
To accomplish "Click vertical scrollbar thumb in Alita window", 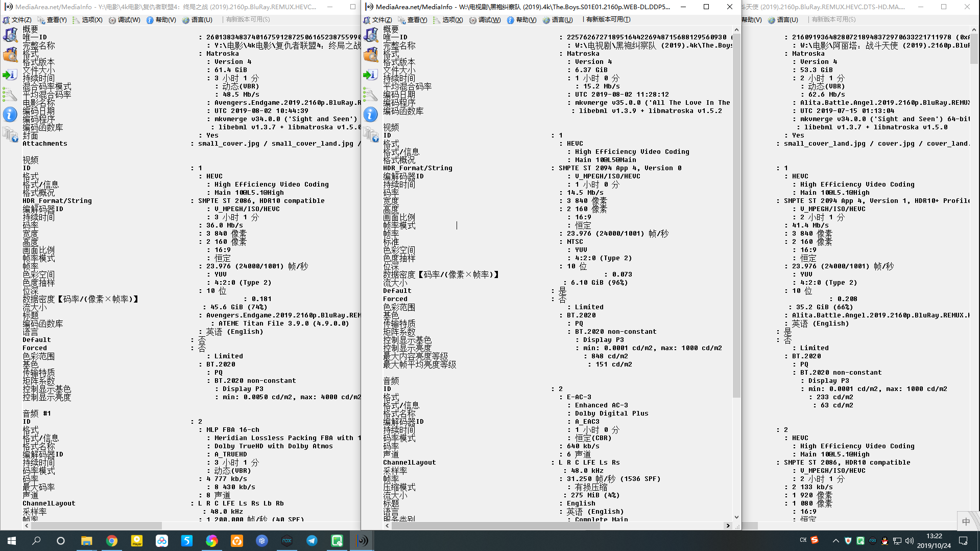I will tap(974, 49).
